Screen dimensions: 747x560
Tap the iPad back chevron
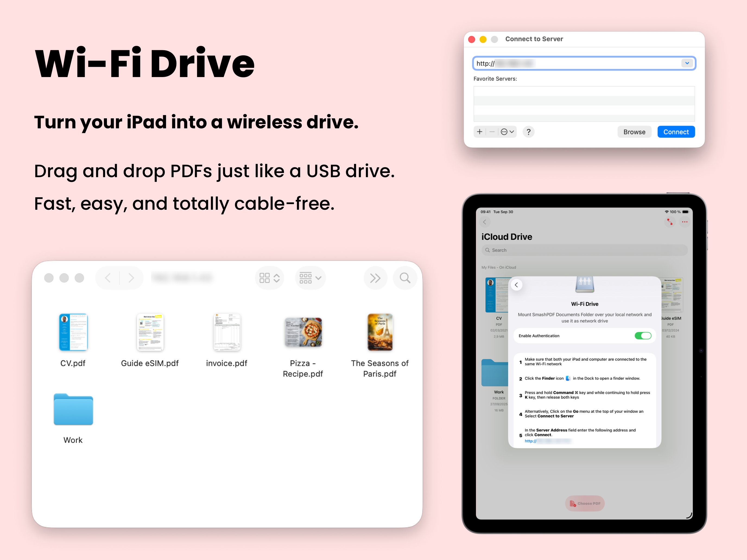484,222
